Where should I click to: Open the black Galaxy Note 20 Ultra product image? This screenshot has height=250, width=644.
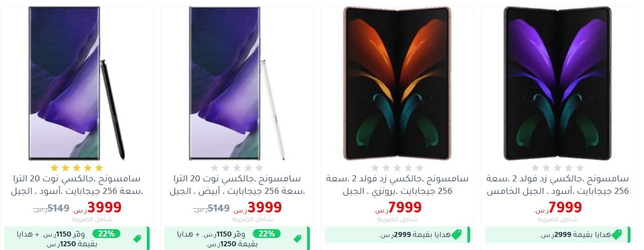click(77, 83)
